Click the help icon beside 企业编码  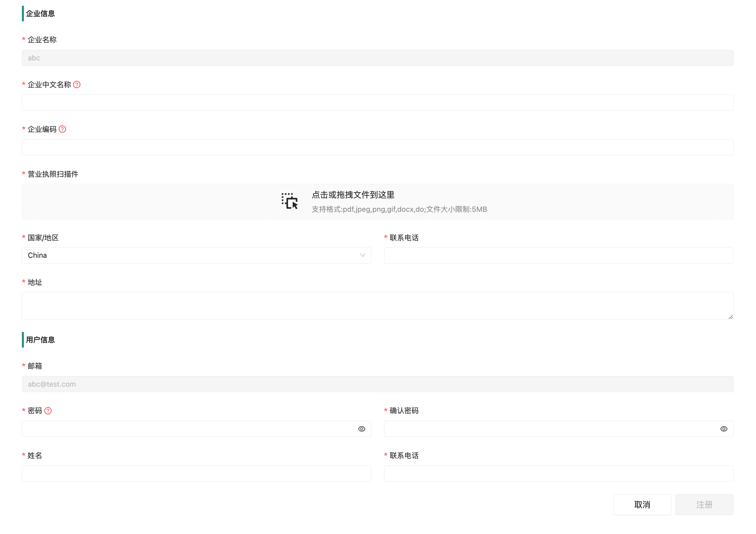click(62, 129)
